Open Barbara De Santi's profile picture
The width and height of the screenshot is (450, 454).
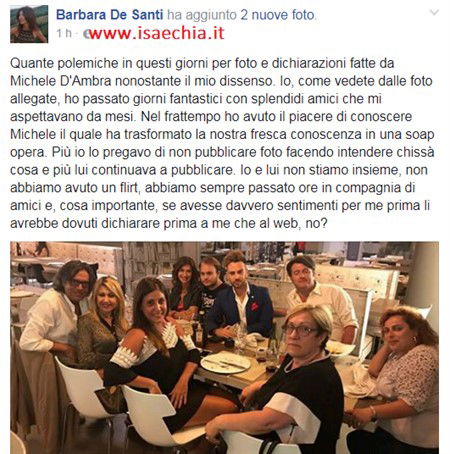pos(29,24)
